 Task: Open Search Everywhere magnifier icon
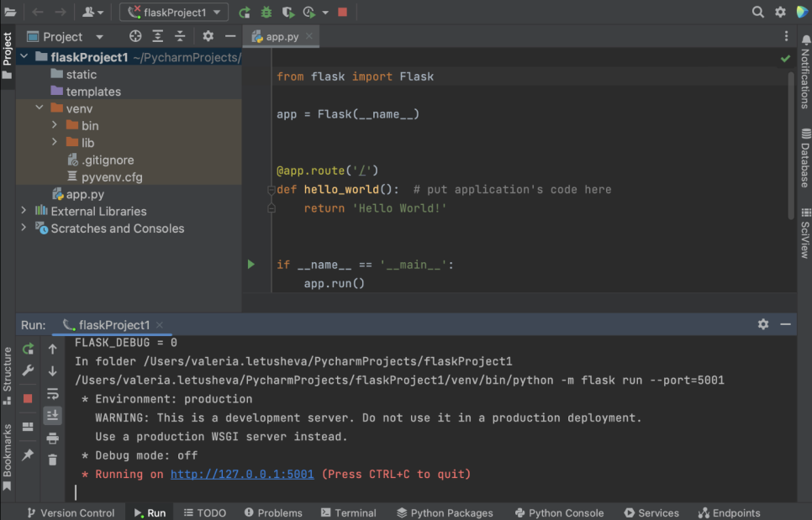tap(757, 12)
